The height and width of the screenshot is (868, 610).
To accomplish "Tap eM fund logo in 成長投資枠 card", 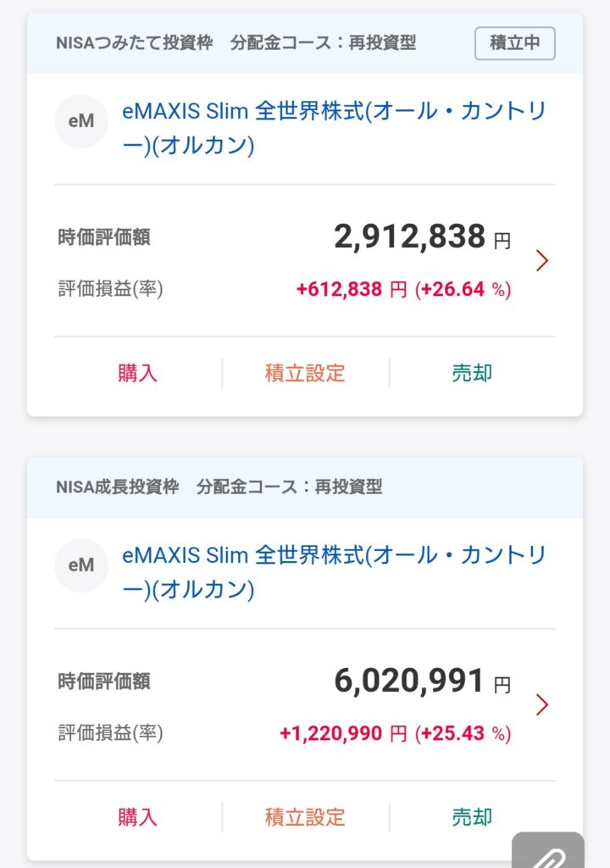I will point(81,565).
